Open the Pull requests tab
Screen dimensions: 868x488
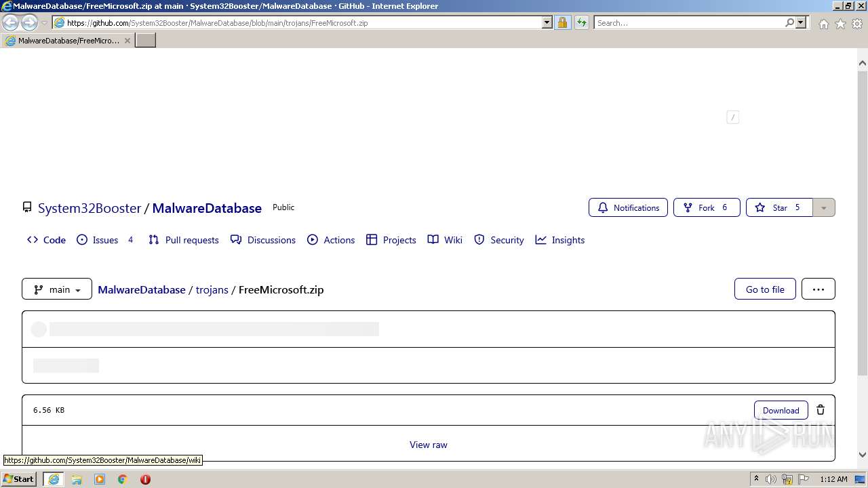tap(184, 240)
